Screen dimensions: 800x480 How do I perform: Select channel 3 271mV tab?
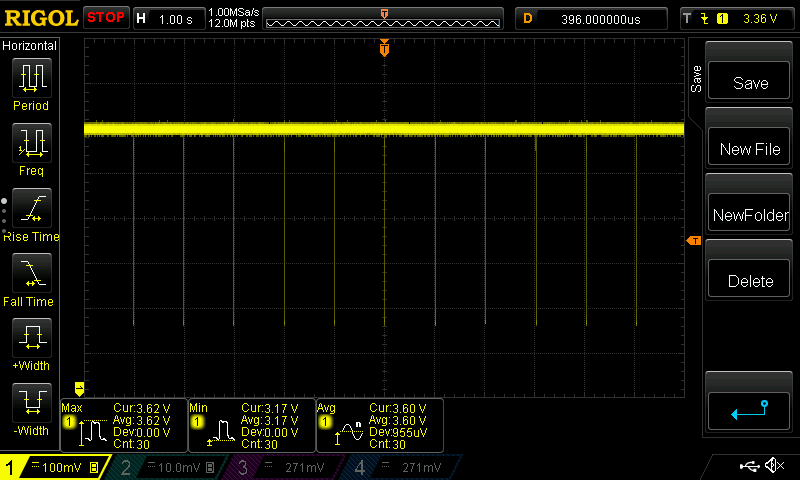point(286,467)
